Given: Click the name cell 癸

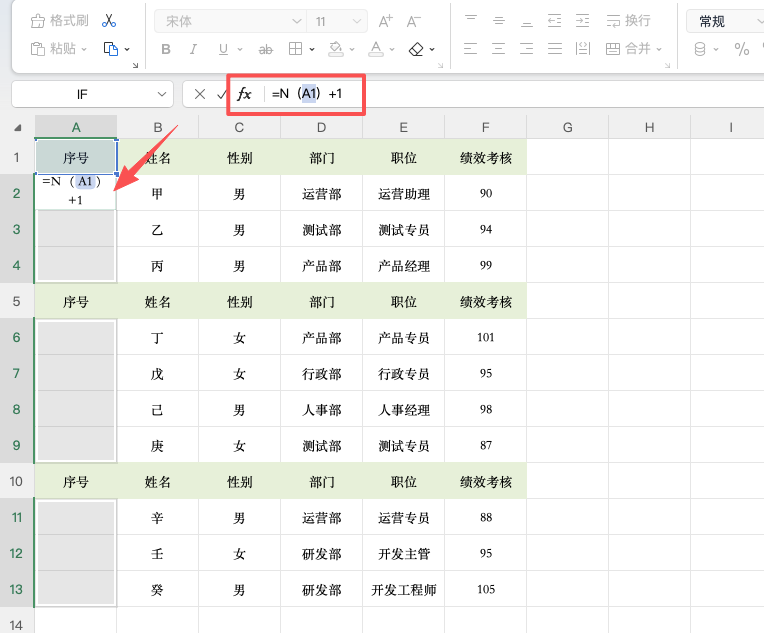Looking at the screenshot, I should [157, 590].
